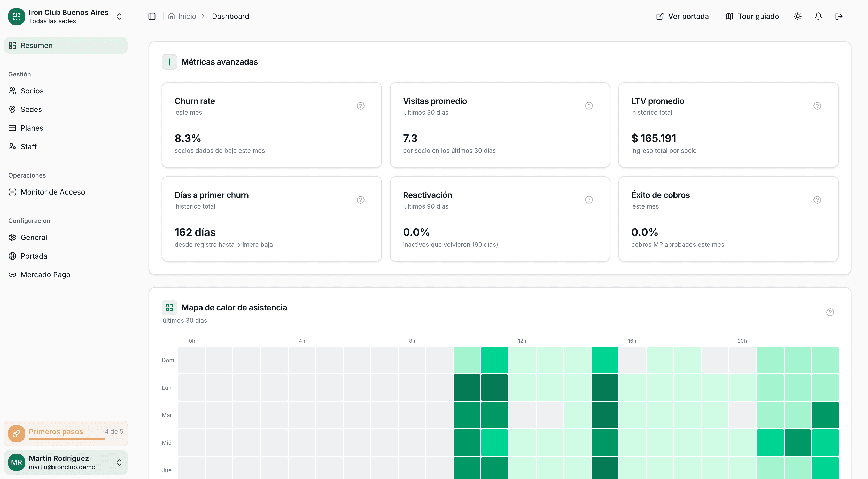
Task: Open Mercado Pago configuration
Action: (x=45, y=275)
